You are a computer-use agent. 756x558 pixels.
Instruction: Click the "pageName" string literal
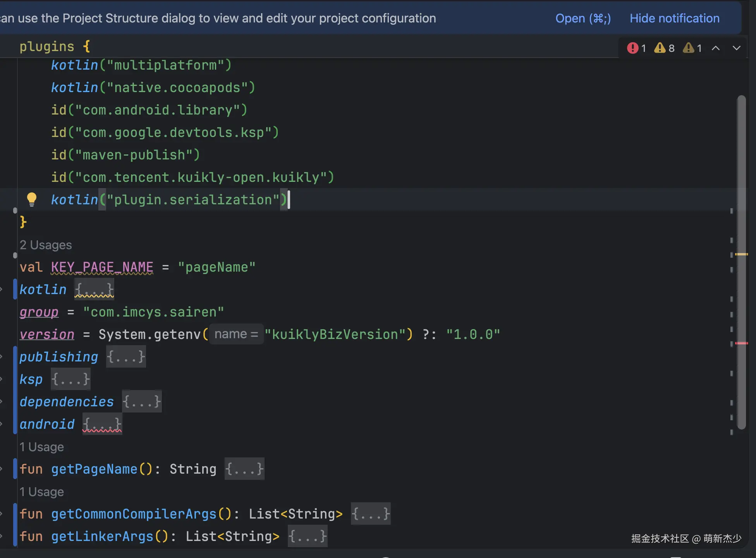(x=216, y=267)
